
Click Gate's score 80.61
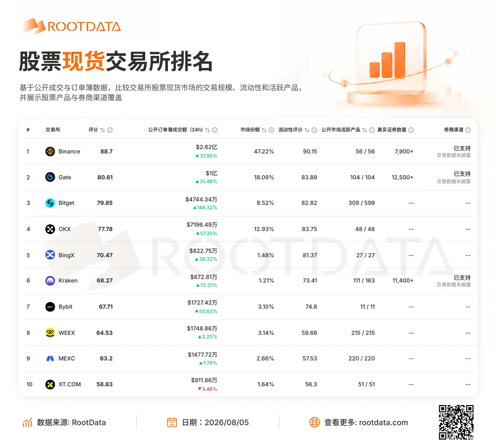105,177
